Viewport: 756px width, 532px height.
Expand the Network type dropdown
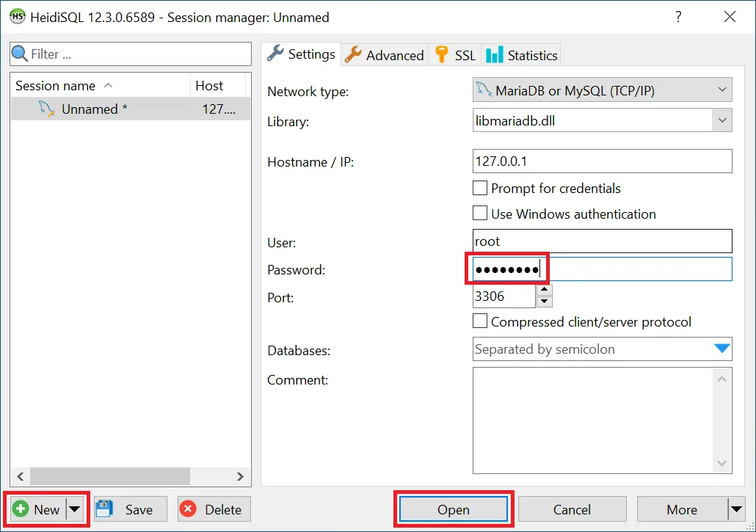722,90
